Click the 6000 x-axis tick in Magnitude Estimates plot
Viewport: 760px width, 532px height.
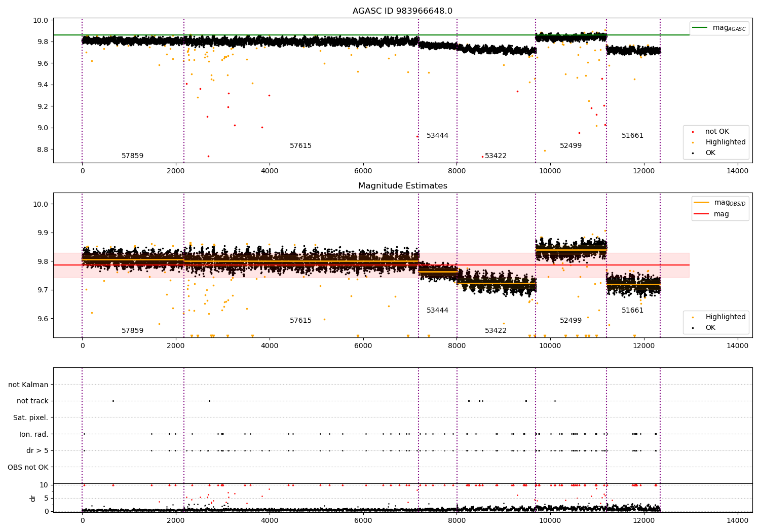click(x=363, y=346)
